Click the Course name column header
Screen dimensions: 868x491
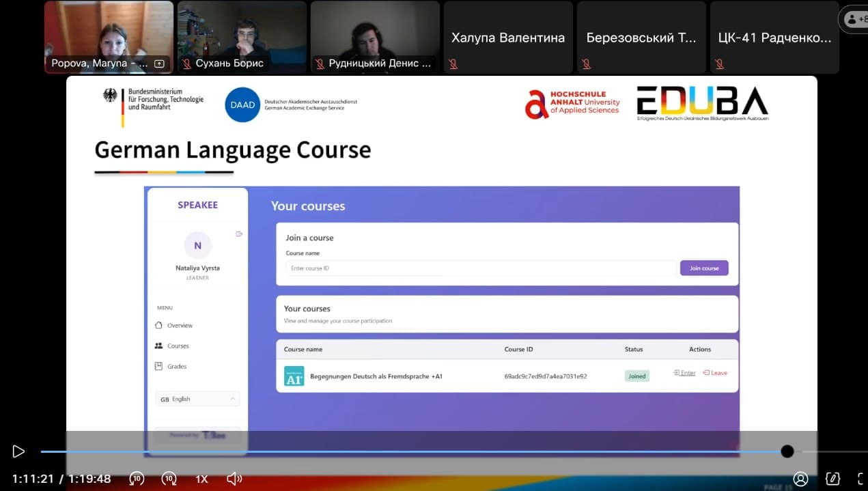pos(303,349)
